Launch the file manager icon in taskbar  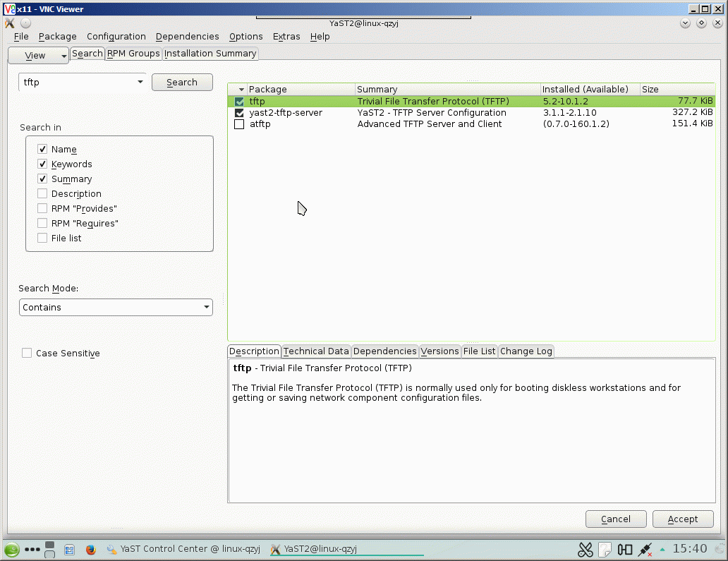[x=70, y=550]
